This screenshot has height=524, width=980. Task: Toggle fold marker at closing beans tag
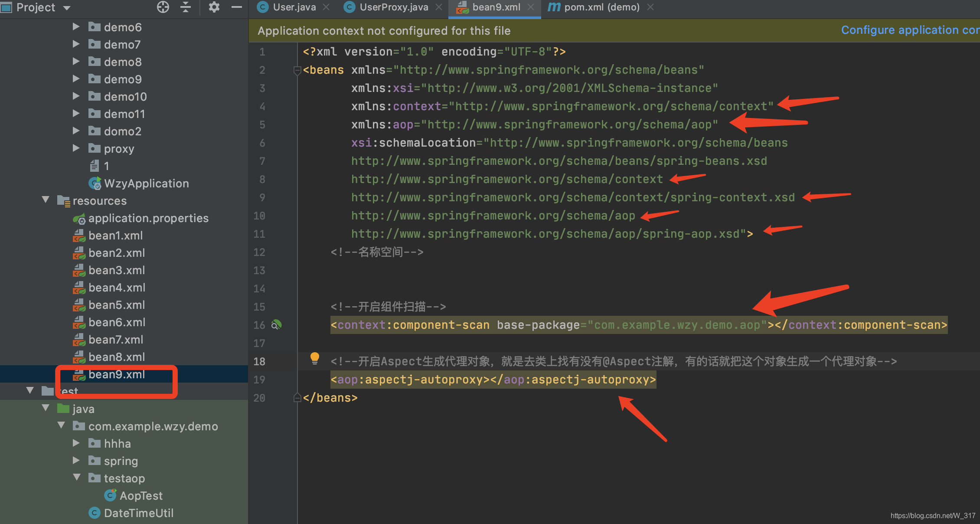[297, 398]
